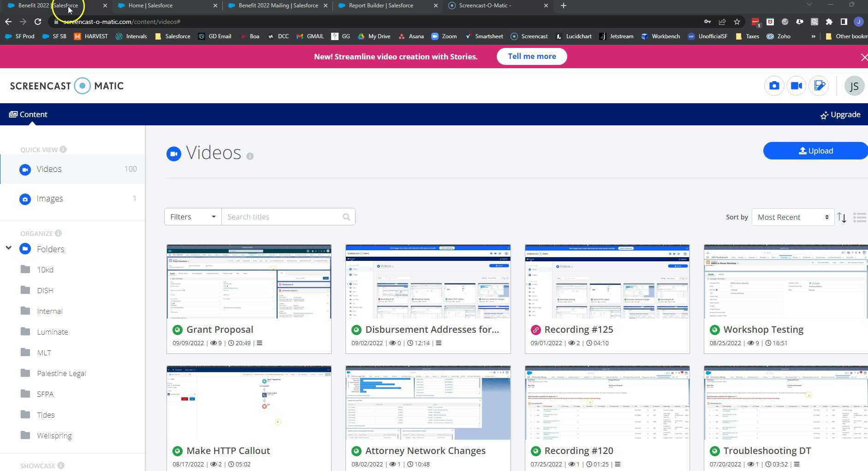Switch to Report Builder Salesforce tab

(381, 6)
